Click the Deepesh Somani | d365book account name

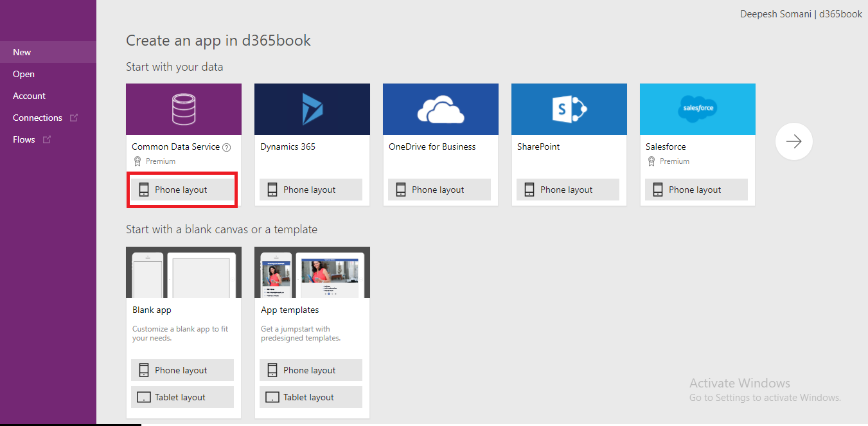click(801, 13)
